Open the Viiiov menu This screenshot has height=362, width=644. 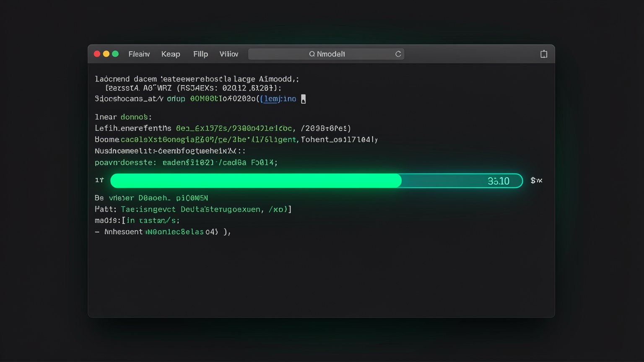tap(229, 54)
